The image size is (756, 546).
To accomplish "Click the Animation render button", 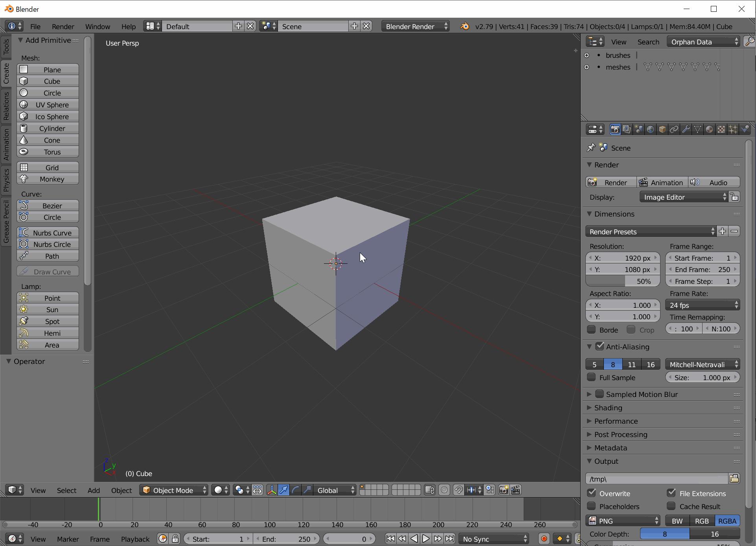I will pos(662,182).
